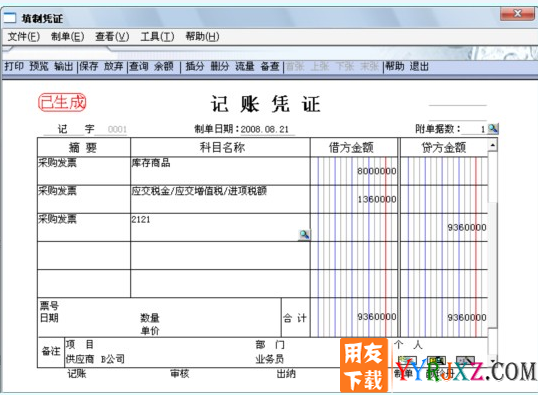Click the voucher table scroll-down arrow
The width and height of the screenshot is (538, 395).
(493, 361)
